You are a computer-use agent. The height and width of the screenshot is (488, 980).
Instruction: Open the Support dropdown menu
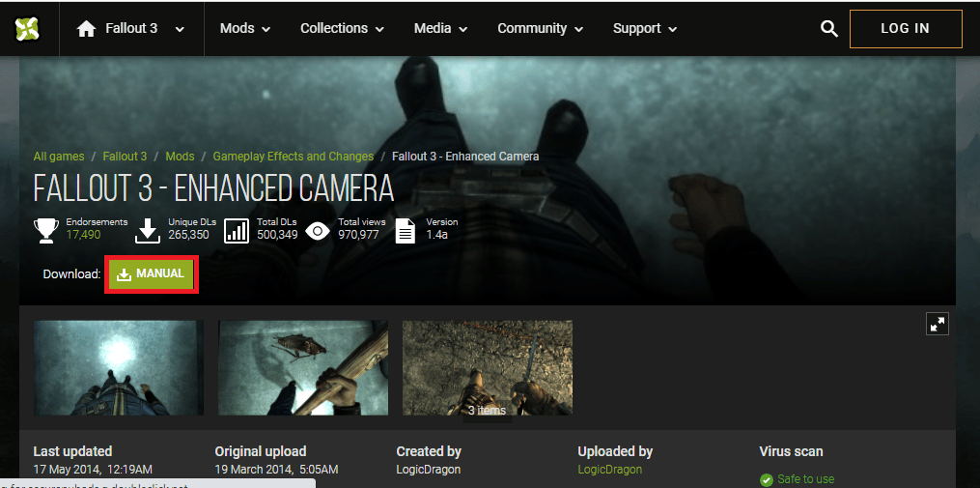(x=645, y=28)
